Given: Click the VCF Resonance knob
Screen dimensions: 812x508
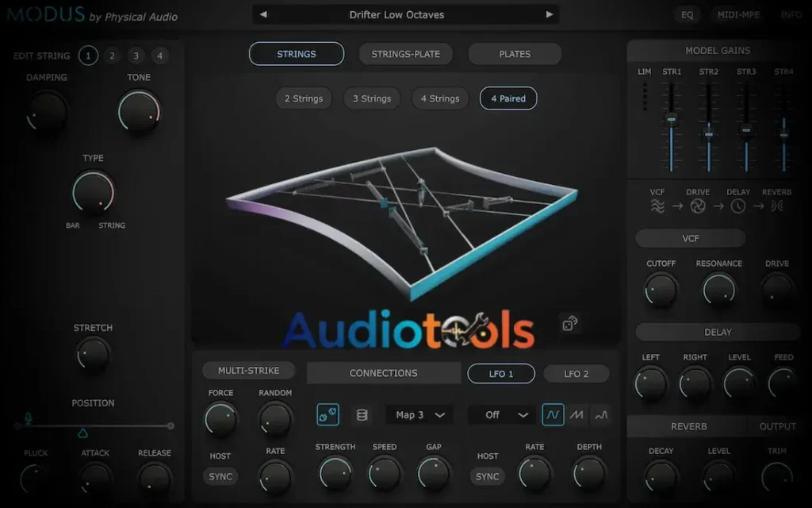Looking at the screenshot, I should [x=718, y=291].
